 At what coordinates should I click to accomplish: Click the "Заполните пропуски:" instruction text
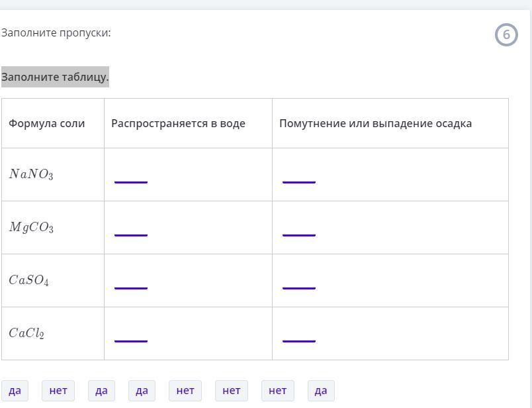pyautogui.click(x=56, y=32)
